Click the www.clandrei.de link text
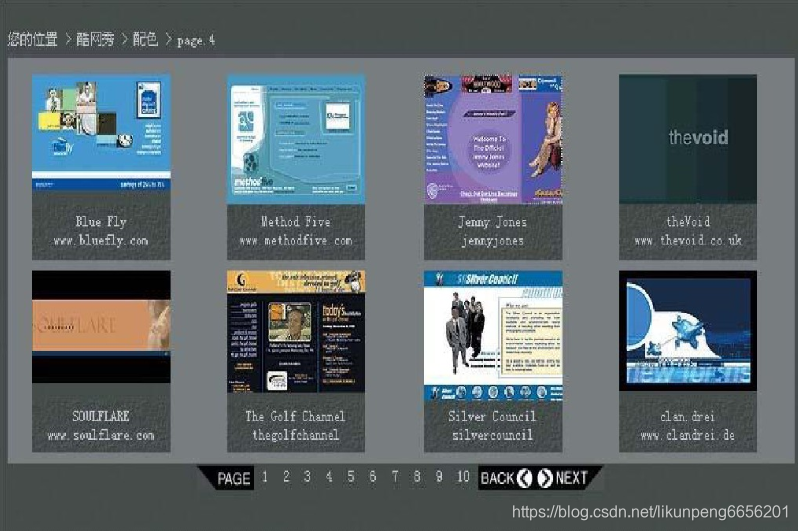Image resolution: width=798 pixels, height=531 pixels. click(688, 435)
